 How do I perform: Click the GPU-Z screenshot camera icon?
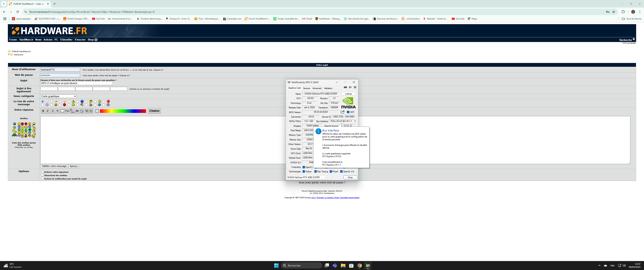click(345, 87)
